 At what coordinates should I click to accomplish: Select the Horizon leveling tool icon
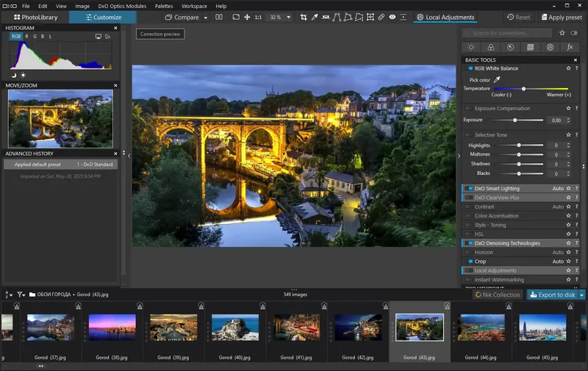click(x=326, y=17)
